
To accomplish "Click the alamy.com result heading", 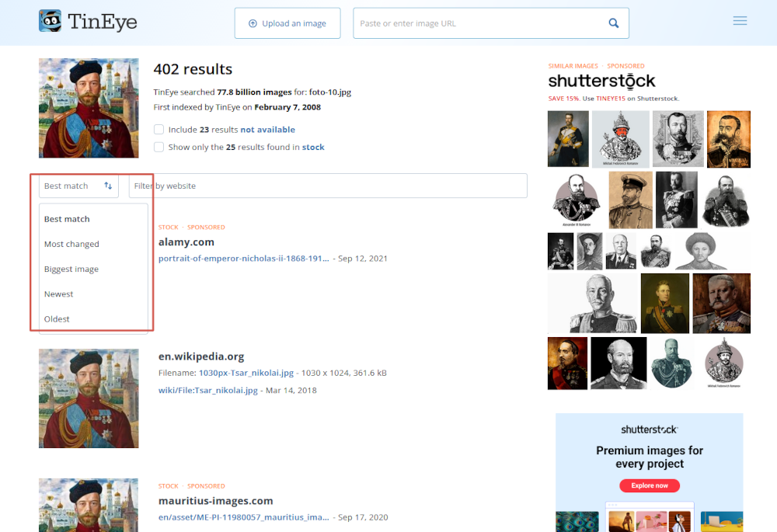I will click(x=186, y=242).
